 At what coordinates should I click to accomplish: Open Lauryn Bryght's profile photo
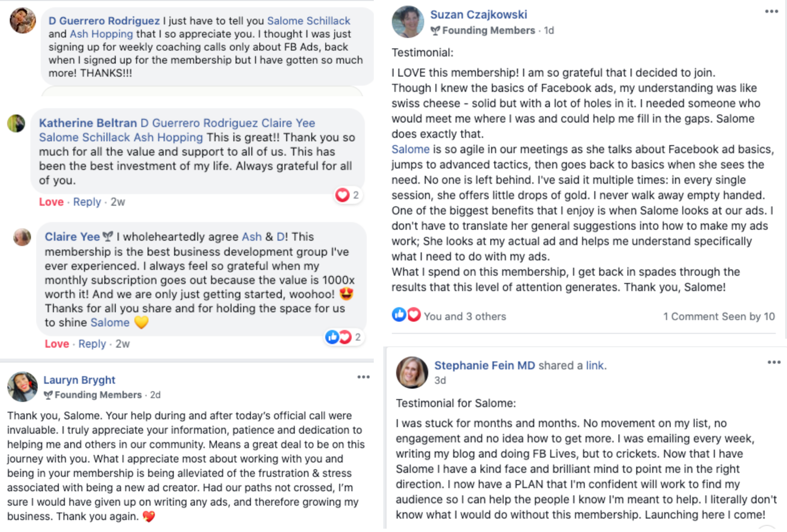(23, 387)
